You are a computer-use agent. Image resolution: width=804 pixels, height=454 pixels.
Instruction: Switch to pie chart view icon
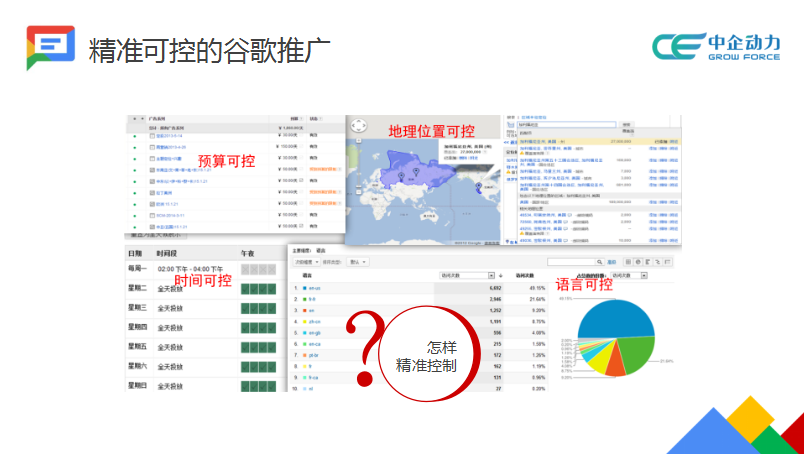(x=637, y=262)
